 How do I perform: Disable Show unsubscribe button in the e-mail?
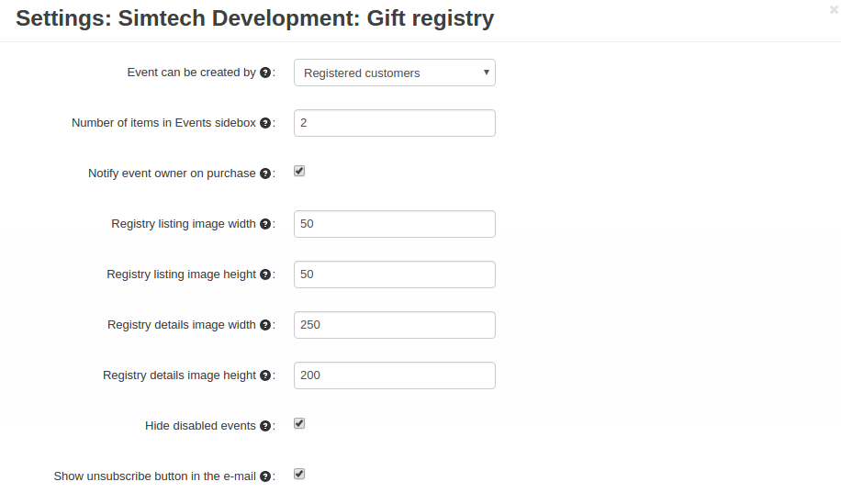pos(299,474)
